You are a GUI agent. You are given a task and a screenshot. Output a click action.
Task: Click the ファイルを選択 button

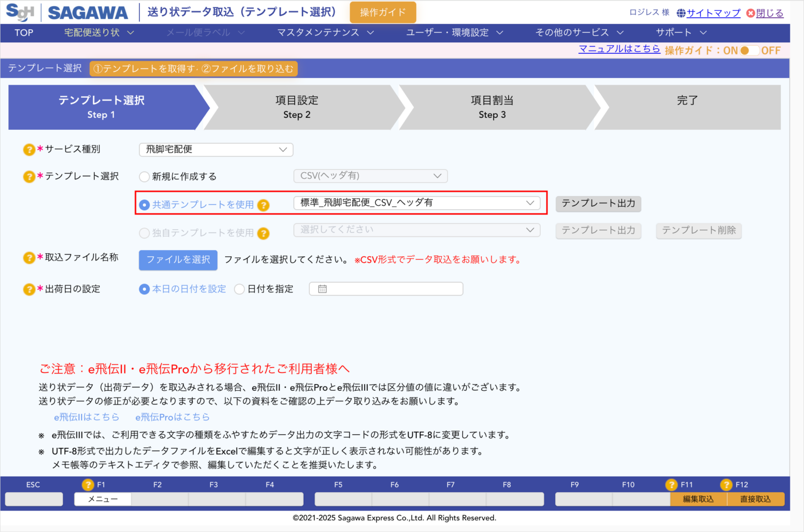178,260
